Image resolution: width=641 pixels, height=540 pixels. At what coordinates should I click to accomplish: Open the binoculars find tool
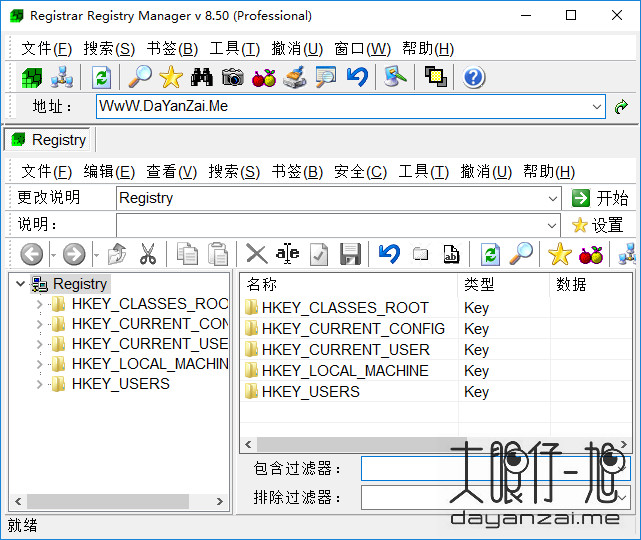(x=202, y=77)
